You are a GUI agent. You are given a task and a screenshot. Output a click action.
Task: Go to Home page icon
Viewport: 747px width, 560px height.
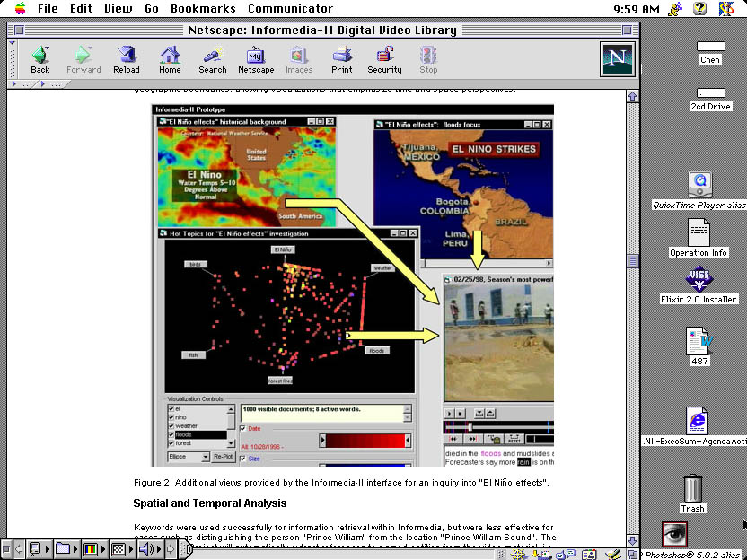(x=170, y=58)
